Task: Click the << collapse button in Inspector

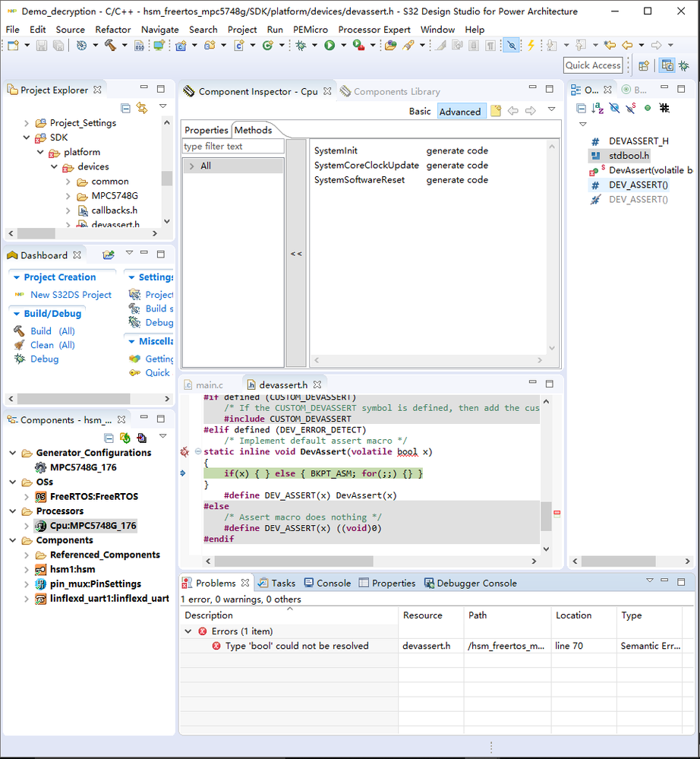Action: click(296, 254)
